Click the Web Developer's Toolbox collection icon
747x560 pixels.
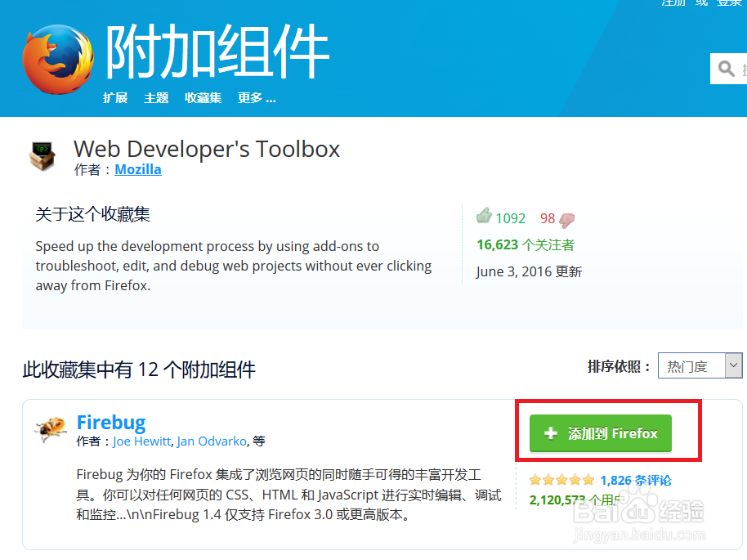42,155
